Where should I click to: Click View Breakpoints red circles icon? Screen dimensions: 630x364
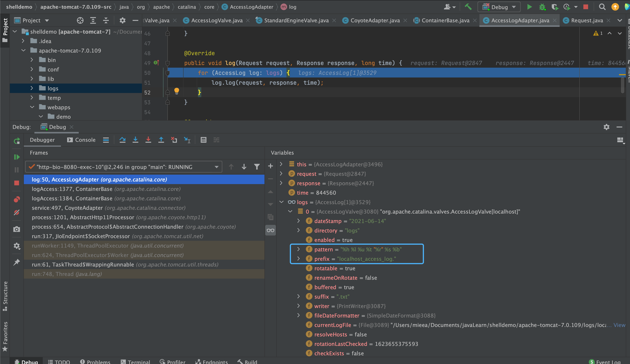17,199
